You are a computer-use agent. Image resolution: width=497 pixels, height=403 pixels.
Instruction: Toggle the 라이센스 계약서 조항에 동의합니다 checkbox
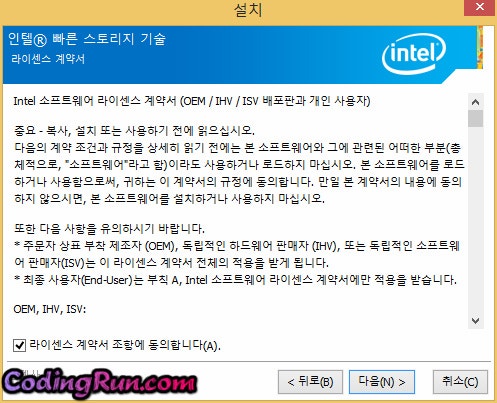(19, 345)
